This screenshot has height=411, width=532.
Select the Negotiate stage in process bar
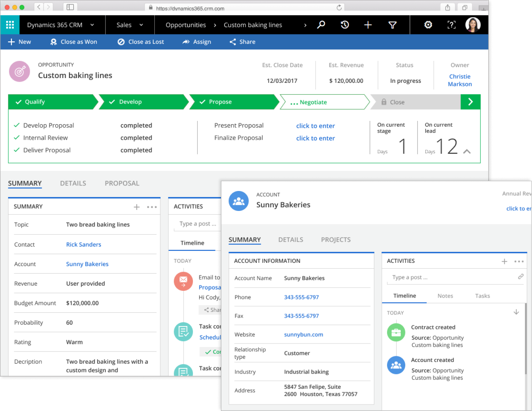coord(313,102)
